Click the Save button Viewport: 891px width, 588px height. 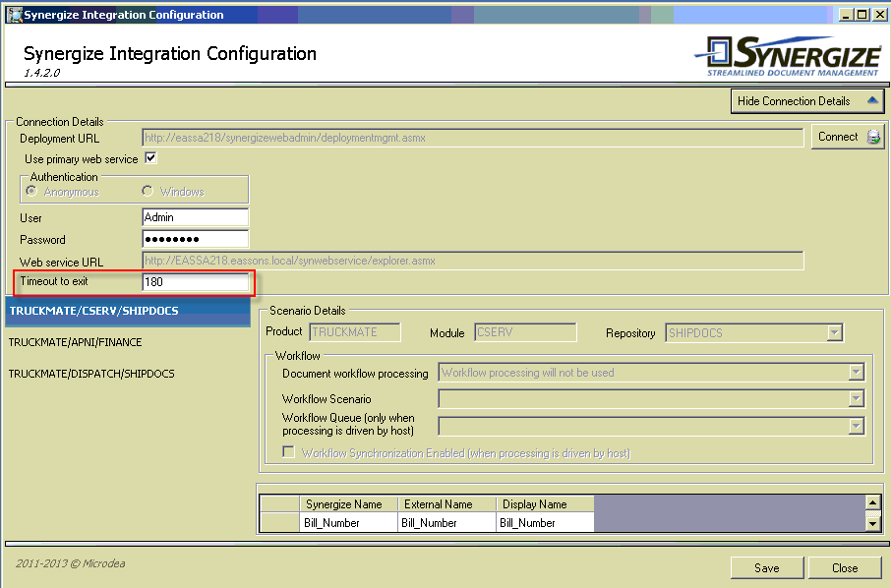[766, 567]
